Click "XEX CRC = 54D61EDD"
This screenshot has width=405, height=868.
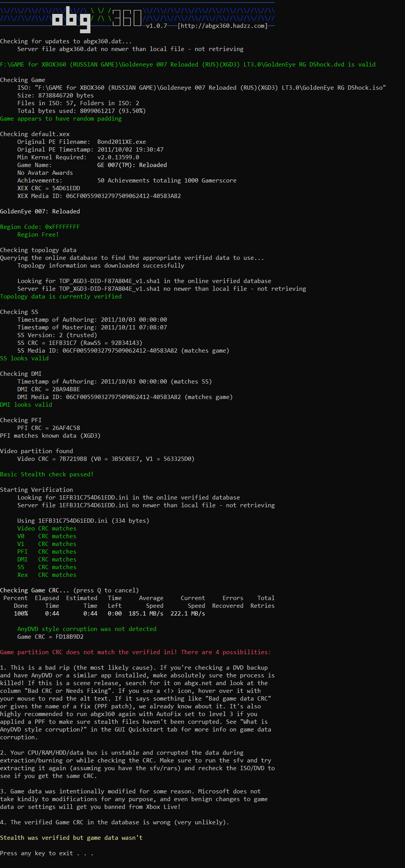(49, 188)
